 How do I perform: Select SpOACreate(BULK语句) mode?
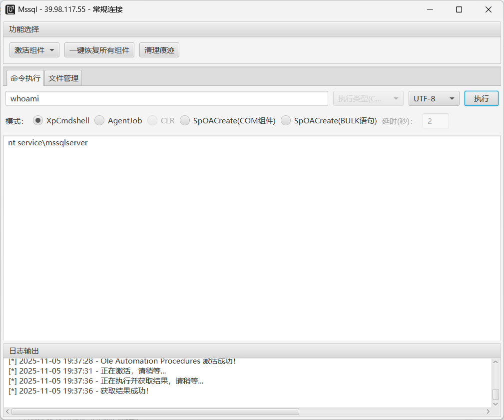[x=285, y=120]
